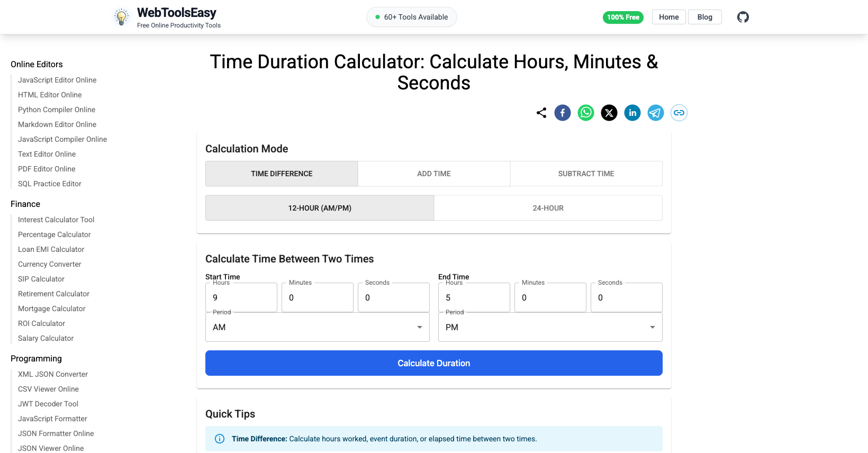Viewport: 868px width, 453px height.
Task: Click the generic share icon
Action: point(541,113)
